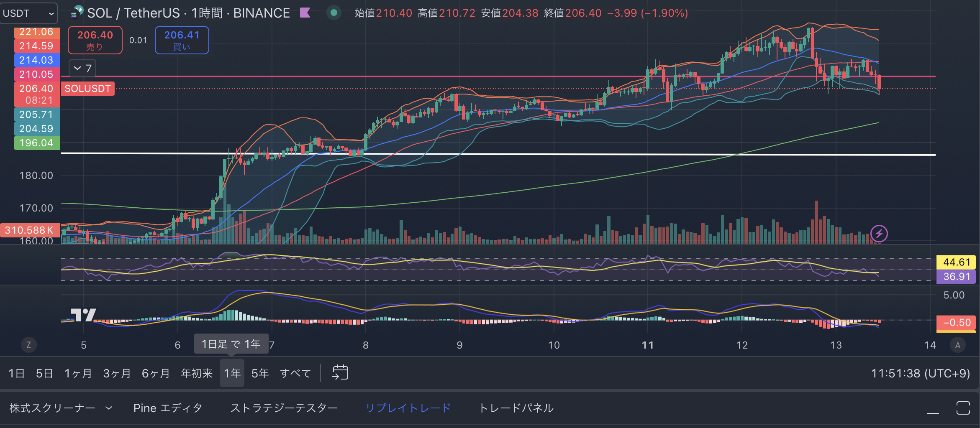Click the 210.05 price label
Screen dimensions: 980x428
37,74
